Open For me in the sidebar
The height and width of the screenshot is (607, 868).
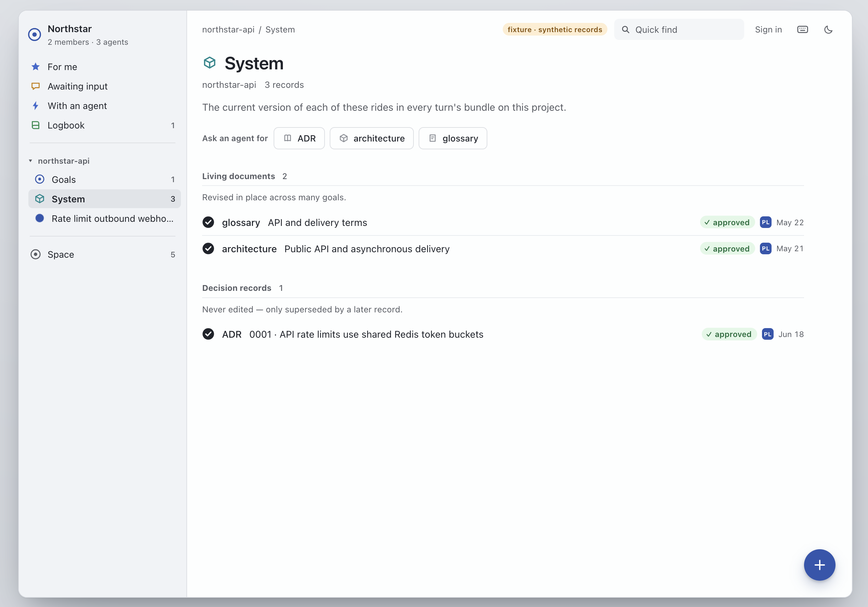[103, 67]
